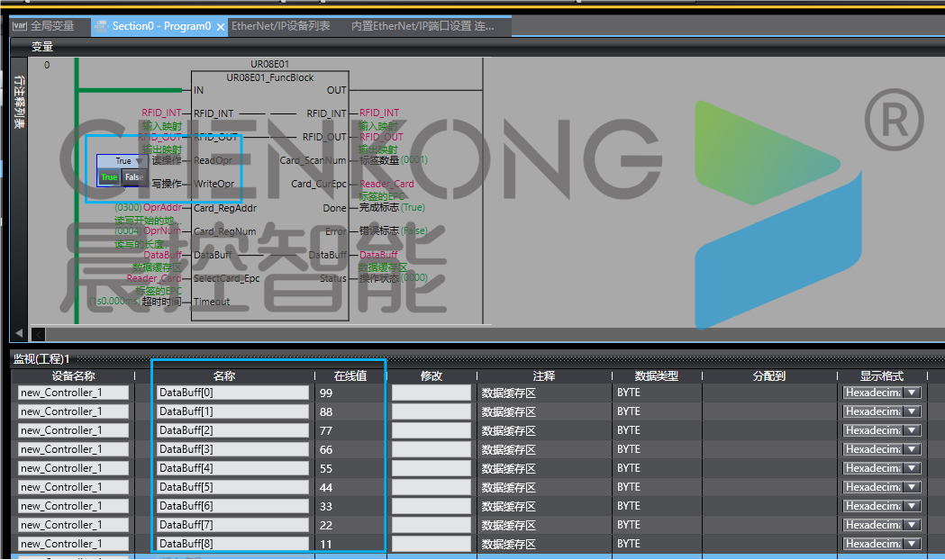Open the 内置EtherNet/IP端口设置 tab
Viewport: 945px width, 560px height.
tap(423, 26)
